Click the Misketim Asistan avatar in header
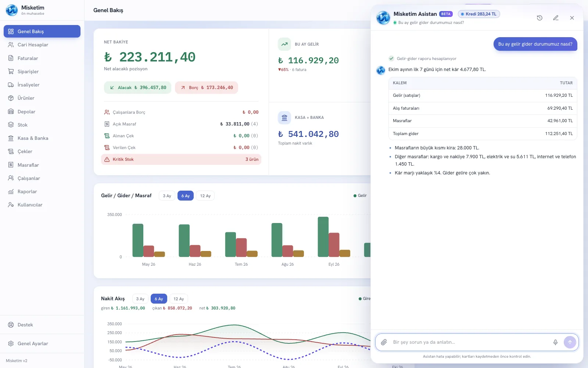This screenshot has height=368, width=588. 383,17
